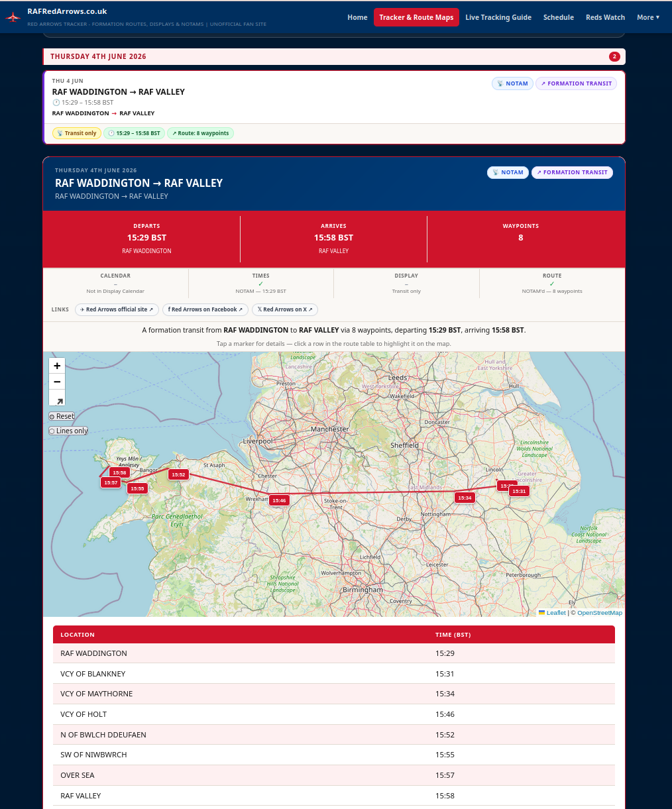
Task: Click the 15:34 map marker
Action: tap(465, 498)
